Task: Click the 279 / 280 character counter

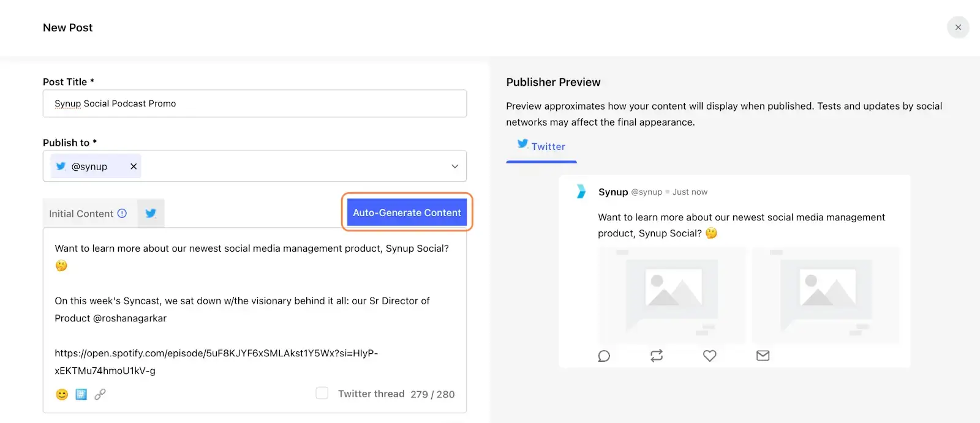Action: pyautogui.click(x=432, y=394)
